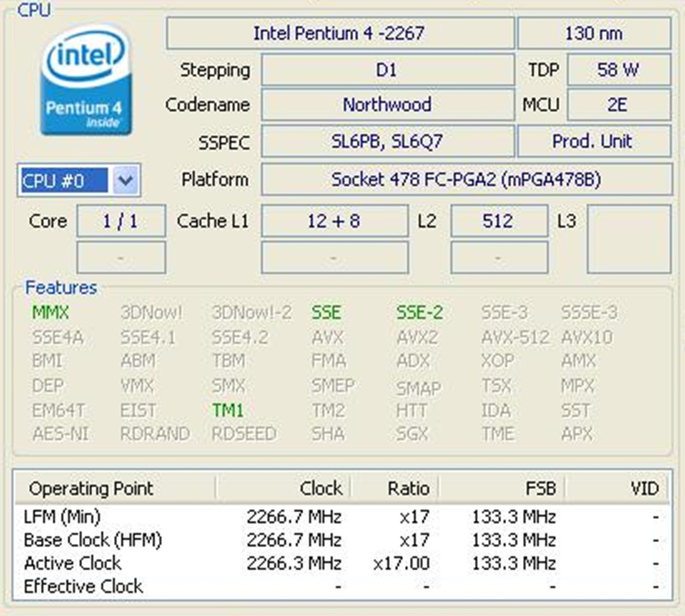Viewport: 685px width, 616px height.
Task: Click the HTT feature label
Action: [x=411, y=411]
